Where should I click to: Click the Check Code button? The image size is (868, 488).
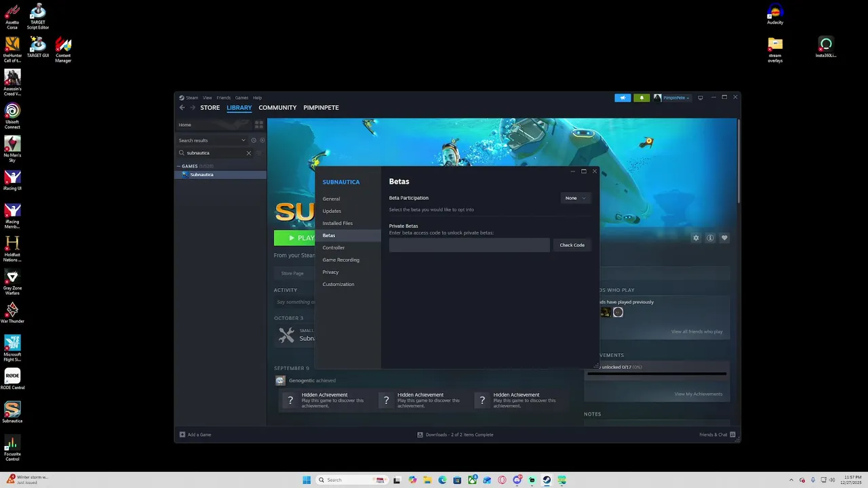click(x=572, y=245)
